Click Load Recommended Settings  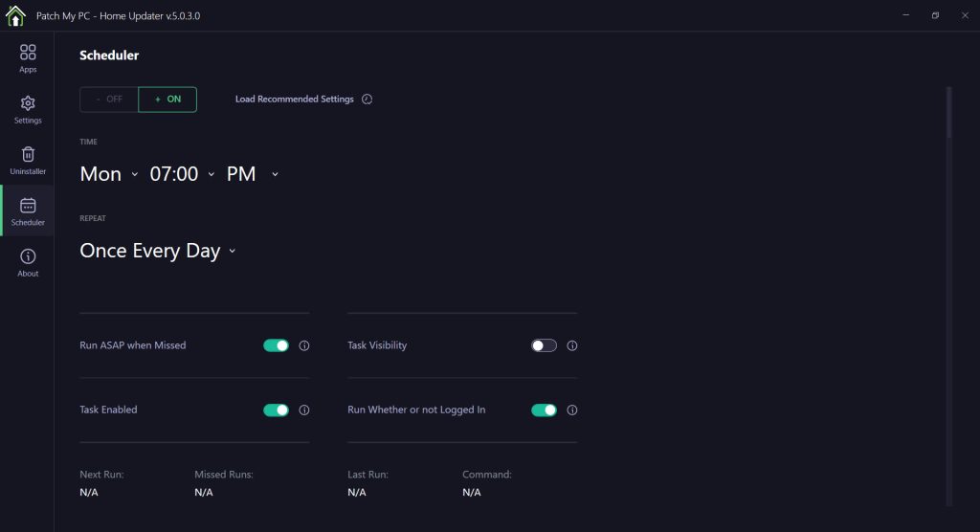pos(295,100)
